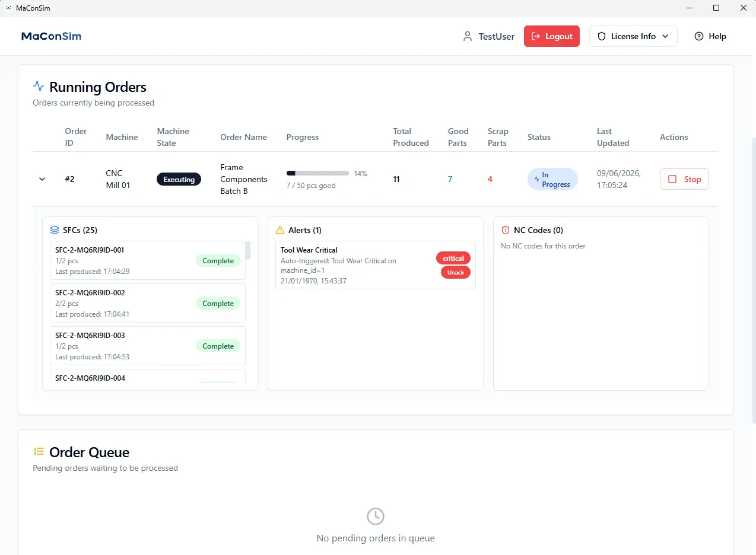
Task: Click the MaConSim app icon in the title bar
Action: [x=8, y=8]
